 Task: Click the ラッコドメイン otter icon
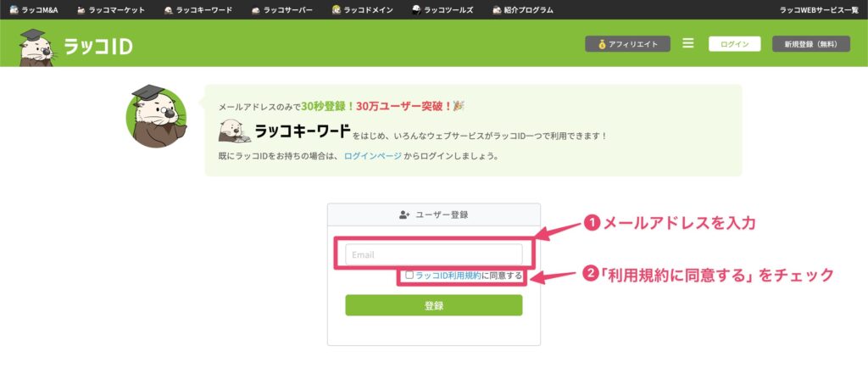click(x=337, y=10)
